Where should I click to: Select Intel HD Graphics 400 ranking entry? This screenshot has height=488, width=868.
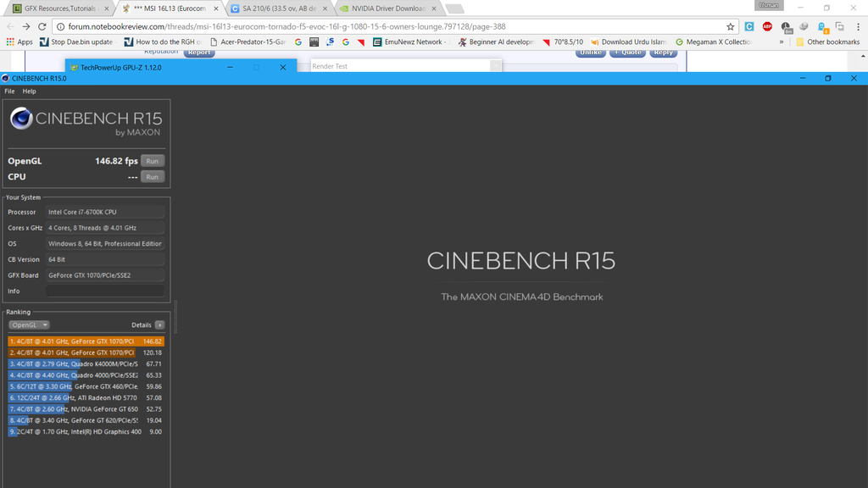point(86,432)
